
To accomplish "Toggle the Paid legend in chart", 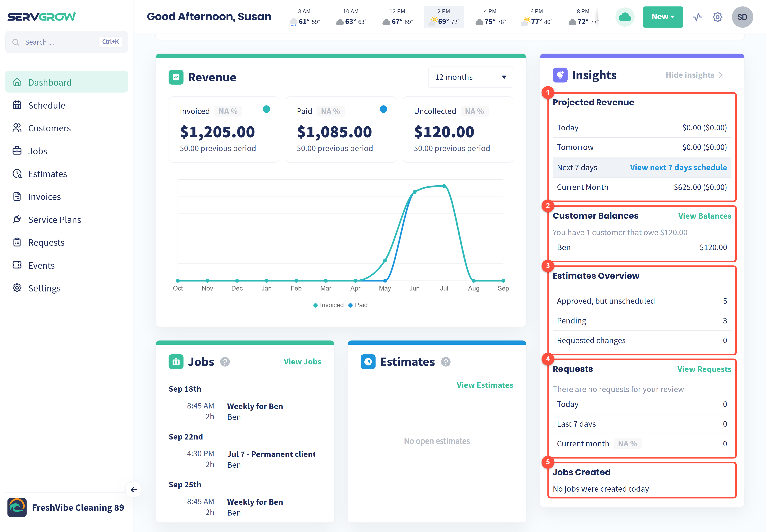I will click(x=358, y=305).
